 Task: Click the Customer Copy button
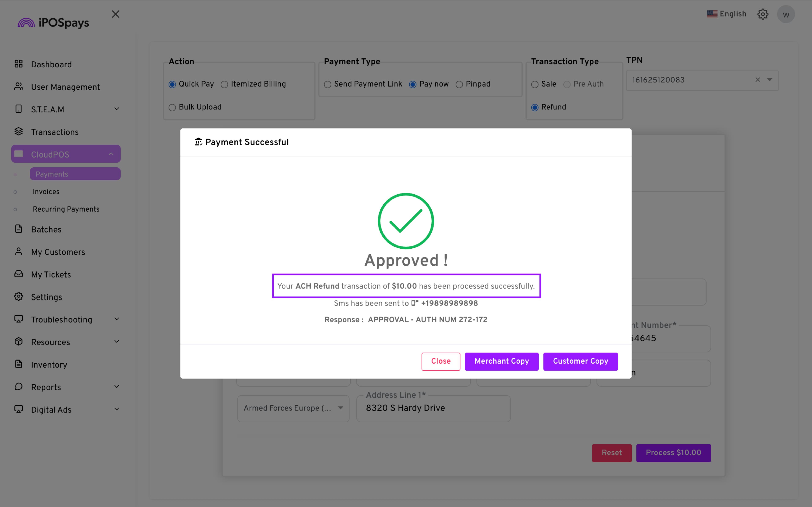(580, 361)
